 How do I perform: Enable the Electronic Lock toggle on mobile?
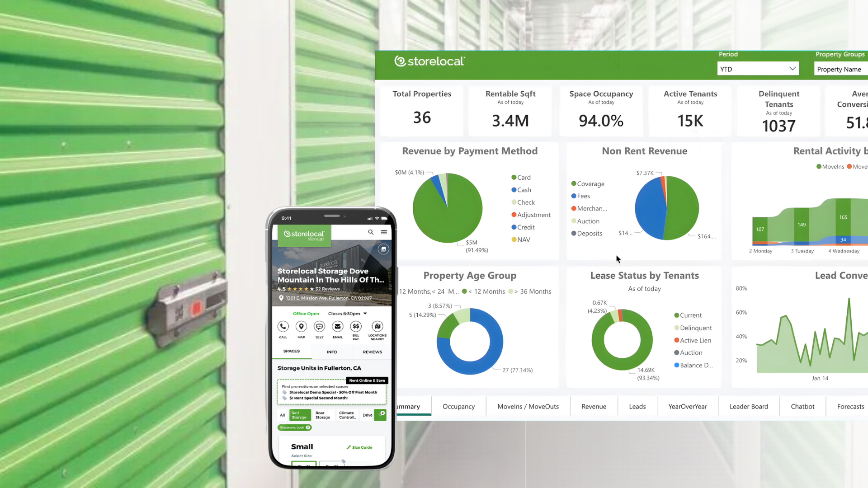tap(294, 427)
